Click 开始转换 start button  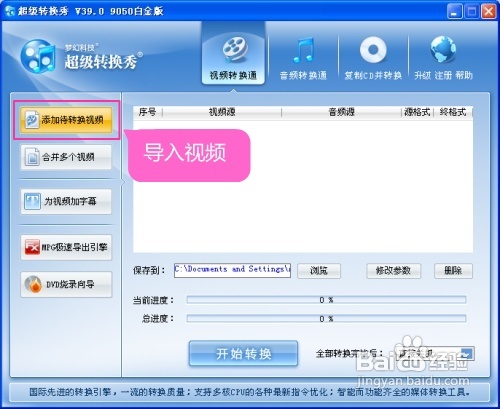[243, 353]
